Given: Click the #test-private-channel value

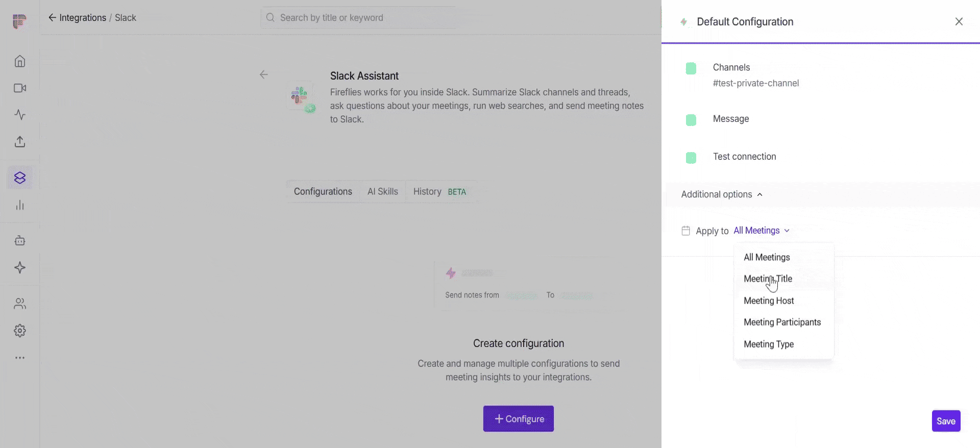Looking at the screenshot, I should pyautogui.click(x=756, y=83).
